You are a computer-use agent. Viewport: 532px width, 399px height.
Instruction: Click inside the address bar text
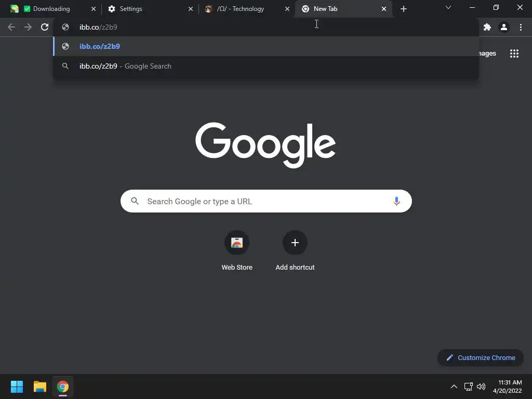98,27
